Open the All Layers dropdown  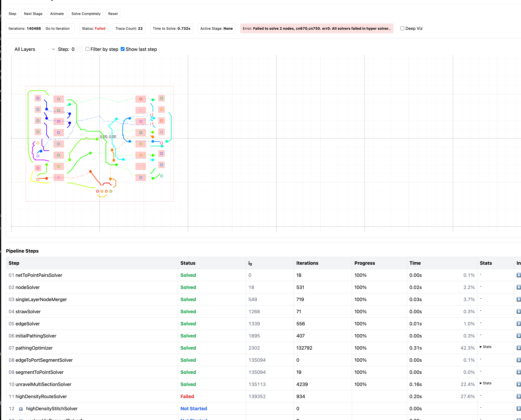pos(34,49)
